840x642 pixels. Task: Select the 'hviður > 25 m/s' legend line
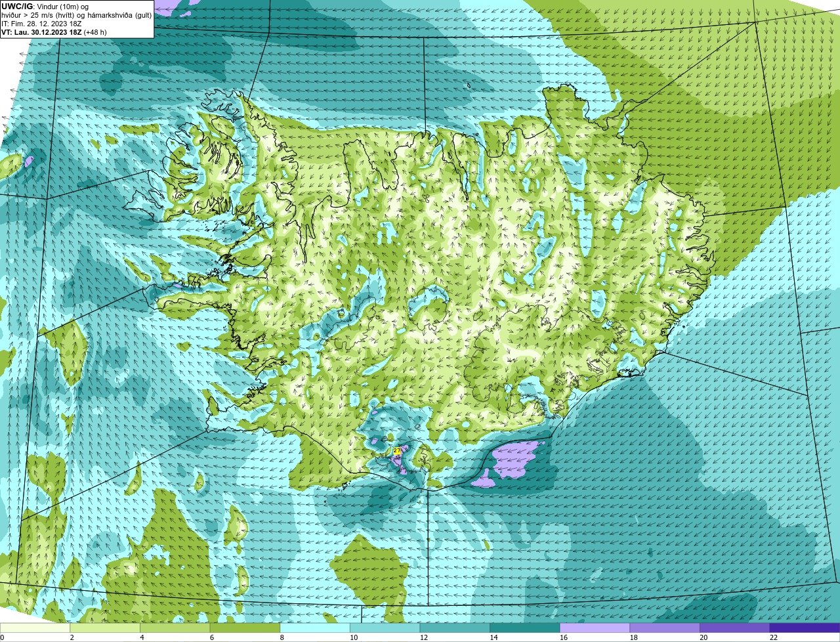coord(76,14)
